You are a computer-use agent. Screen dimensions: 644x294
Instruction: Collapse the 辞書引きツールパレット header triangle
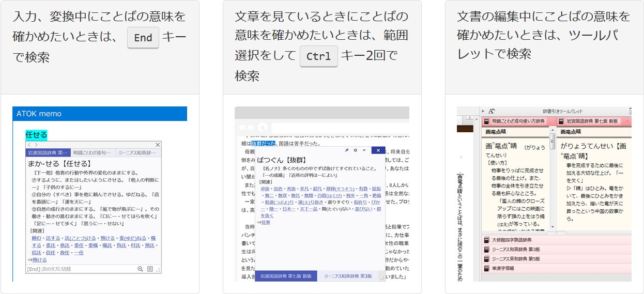click(x=483, y=111)
